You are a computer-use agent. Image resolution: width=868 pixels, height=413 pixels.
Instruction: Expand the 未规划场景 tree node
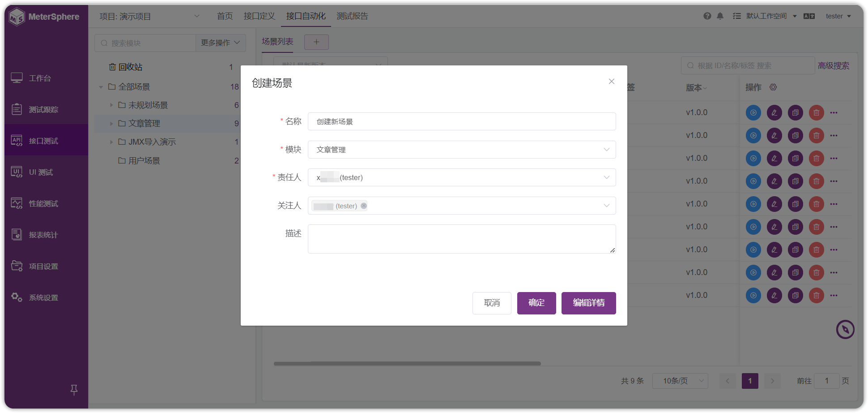[111, 105]
